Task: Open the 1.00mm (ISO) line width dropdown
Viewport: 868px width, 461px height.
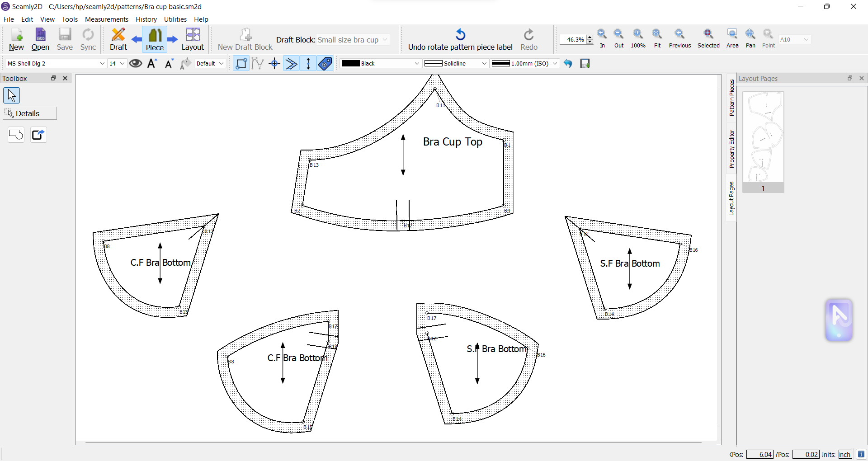Action: click(524, 63)
